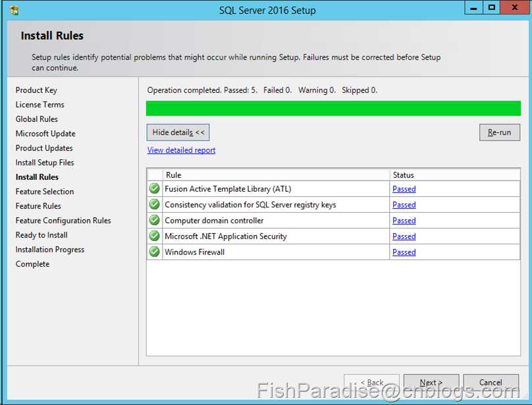The height and width of the screenshot is (405, 532).
Task: Click Fusion Active Template Library (ATL) rule name
Action: [x=228, y=189]
